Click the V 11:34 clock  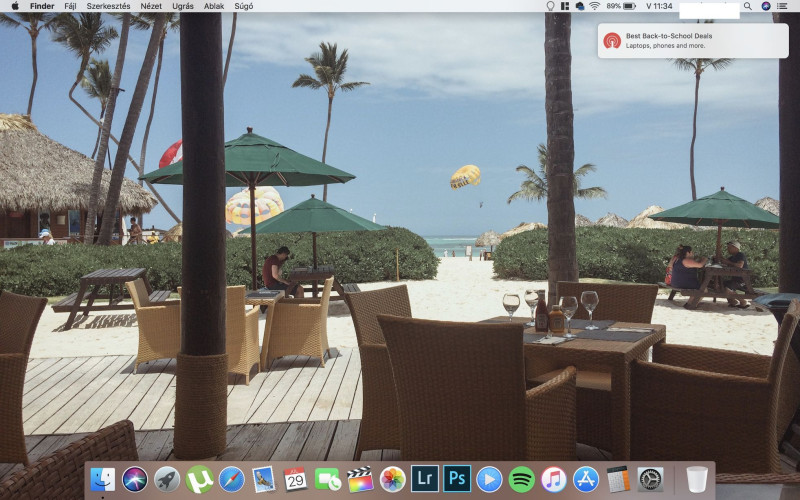tap(659, 6)
